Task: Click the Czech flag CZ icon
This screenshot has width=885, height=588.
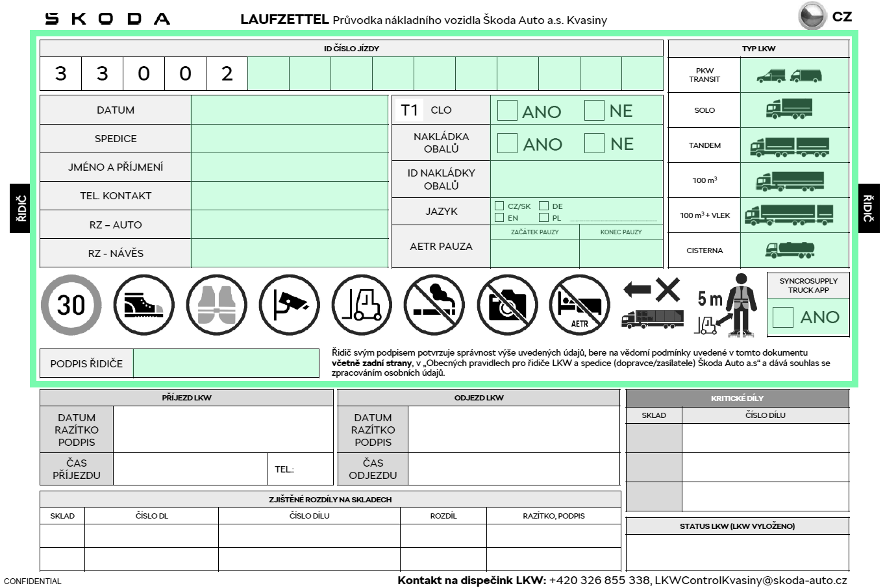Action: pos(812,17)
